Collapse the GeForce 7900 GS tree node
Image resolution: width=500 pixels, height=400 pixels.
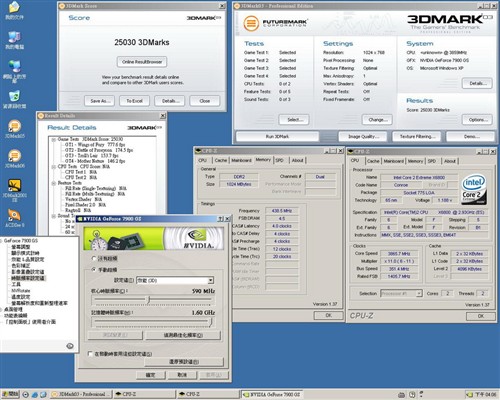[x=1, y=240]
